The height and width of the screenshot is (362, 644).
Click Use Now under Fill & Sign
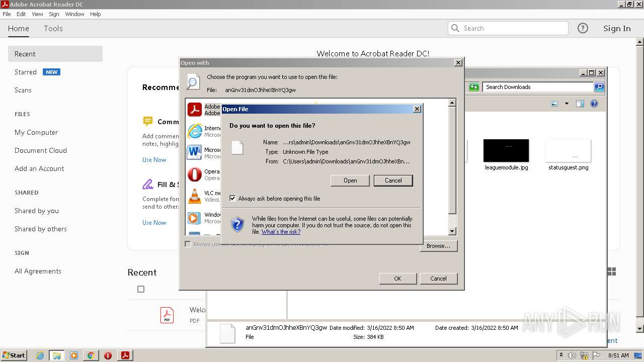154,223
